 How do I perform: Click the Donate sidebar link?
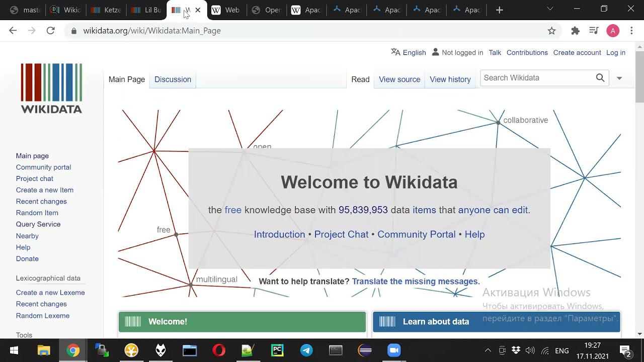coord(27,258)
